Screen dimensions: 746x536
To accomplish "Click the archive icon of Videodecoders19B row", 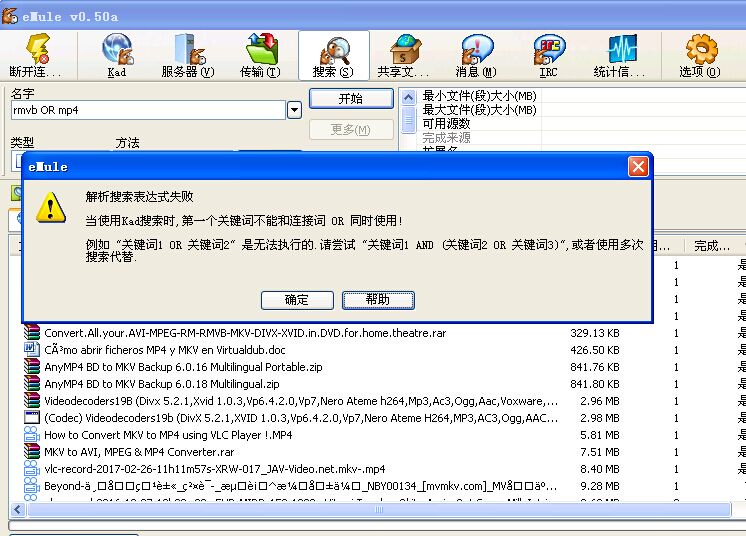I will pyautogui.click(x=31, y=400).
